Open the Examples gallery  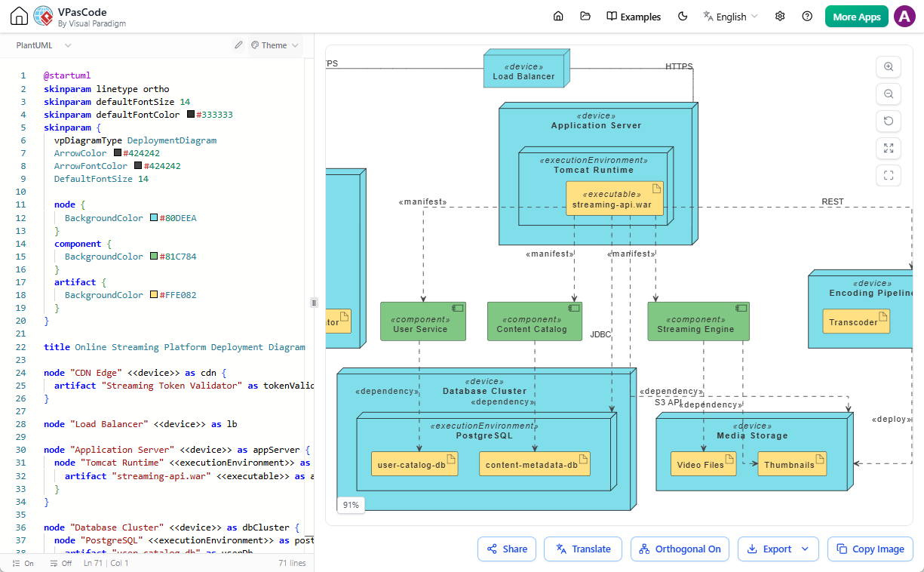(634, 17)
